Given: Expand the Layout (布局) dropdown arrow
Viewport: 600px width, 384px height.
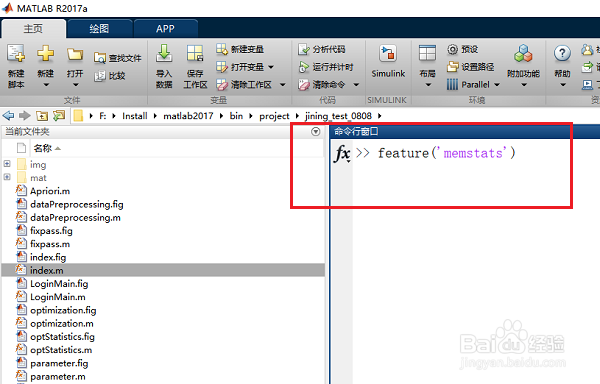Looking at the screenshot, I should click(428, 85).
